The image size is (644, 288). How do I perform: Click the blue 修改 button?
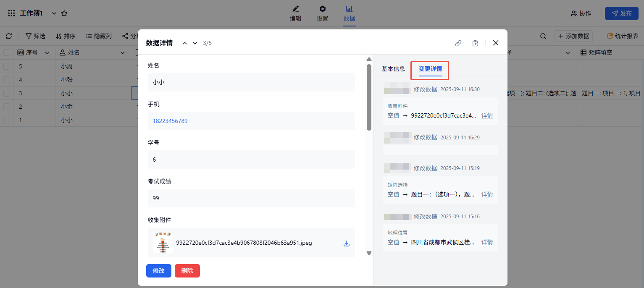point(158,271)
